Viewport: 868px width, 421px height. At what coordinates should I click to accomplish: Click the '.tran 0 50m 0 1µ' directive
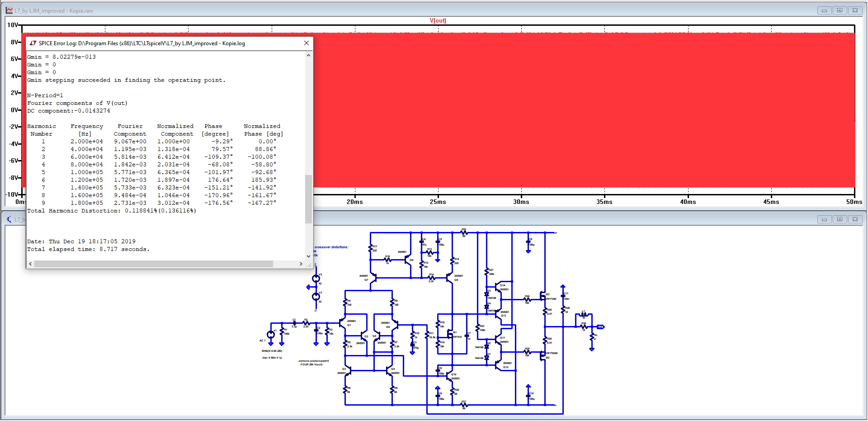coord(272,358)
